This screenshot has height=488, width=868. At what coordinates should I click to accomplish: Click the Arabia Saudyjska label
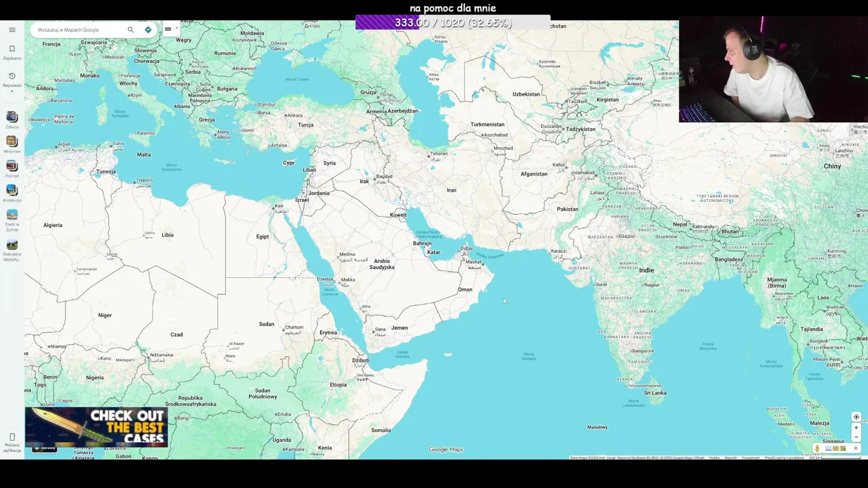[x=382, y=264]
